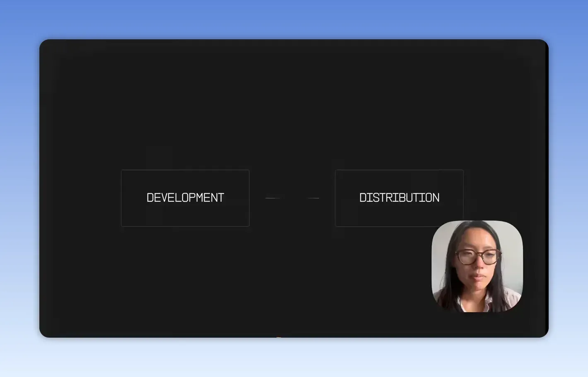Screen dimensions: 588x377
Task: Click the orange progress marker at bottom edge
Action: (279, 337)
